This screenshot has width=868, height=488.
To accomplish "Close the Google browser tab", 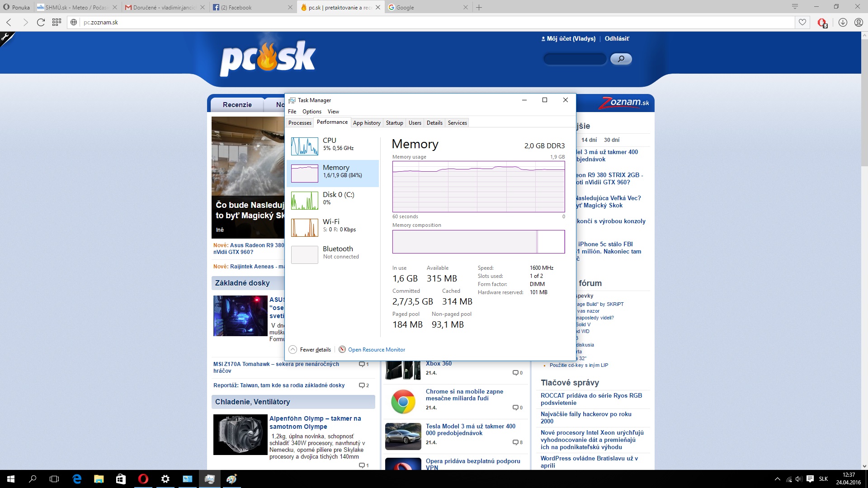I will point(466,7).
